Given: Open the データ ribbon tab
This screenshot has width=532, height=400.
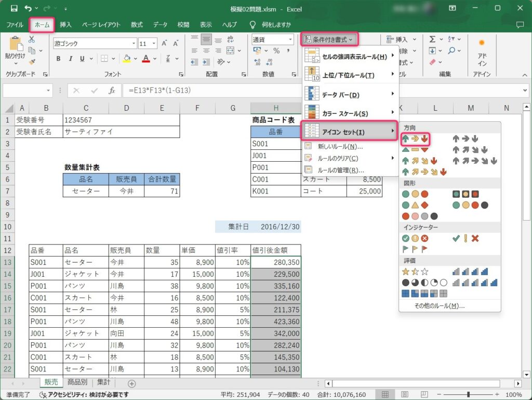Looking at the screenshot, I should pos(160,24).
